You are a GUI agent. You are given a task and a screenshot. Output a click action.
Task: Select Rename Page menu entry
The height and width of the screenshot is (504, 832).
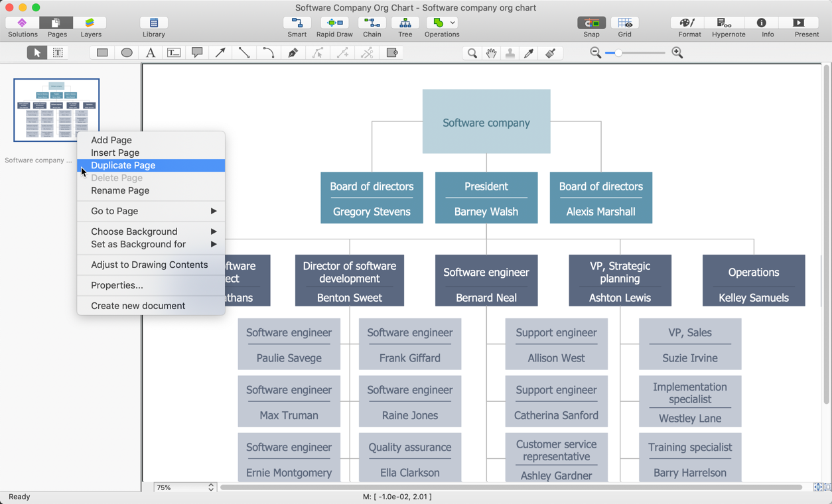pyautogui.click(x=120, y=190)
